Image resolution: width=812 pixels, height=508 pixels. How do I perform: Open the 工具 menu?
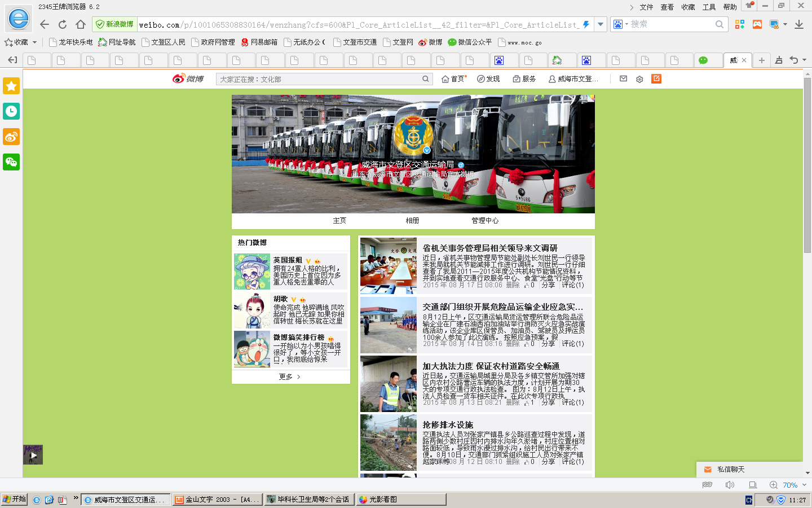[x=709, y=7]
